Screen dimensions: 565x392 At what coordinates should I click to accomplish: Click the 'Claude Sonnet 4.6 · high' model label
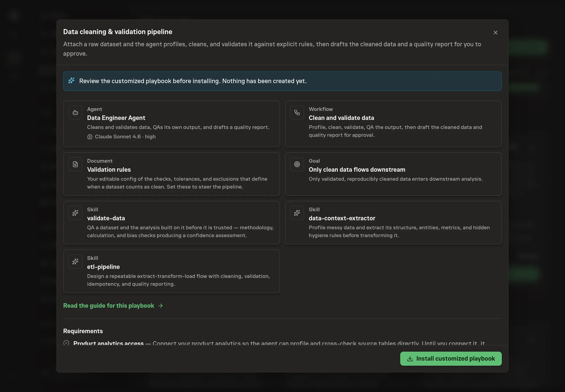tap(125, 137)
